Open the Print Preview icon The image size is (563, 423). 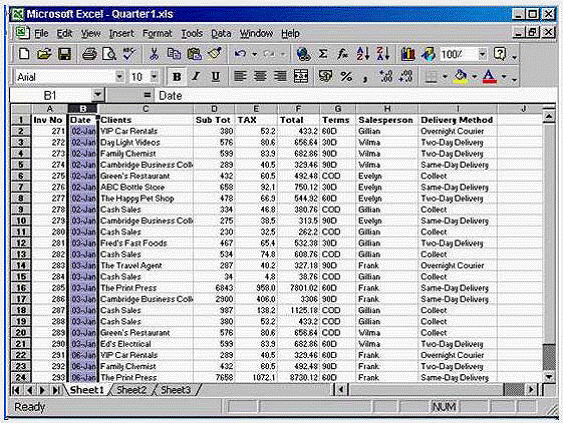109,54
